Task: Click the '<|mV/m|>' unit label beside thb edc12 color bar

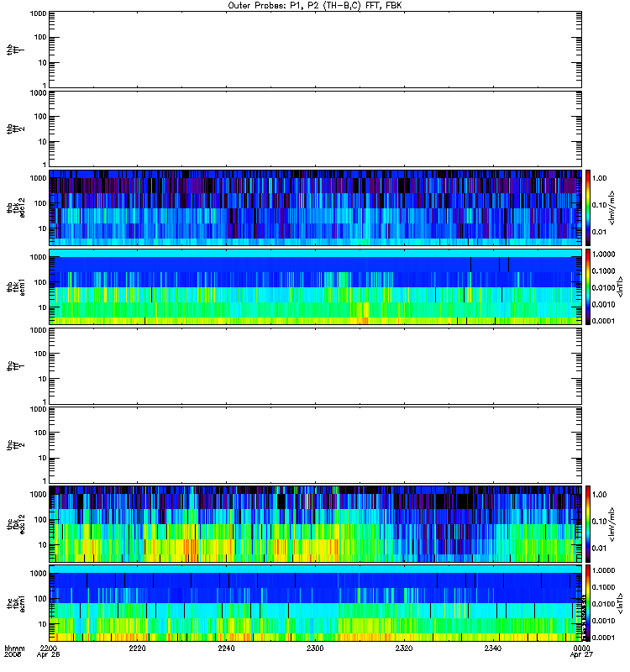Action: coord(612,207)
